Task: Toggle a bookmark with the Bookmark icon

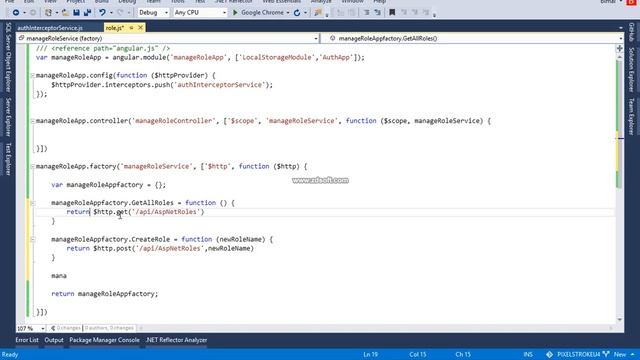Action: [x=392, y=13]
